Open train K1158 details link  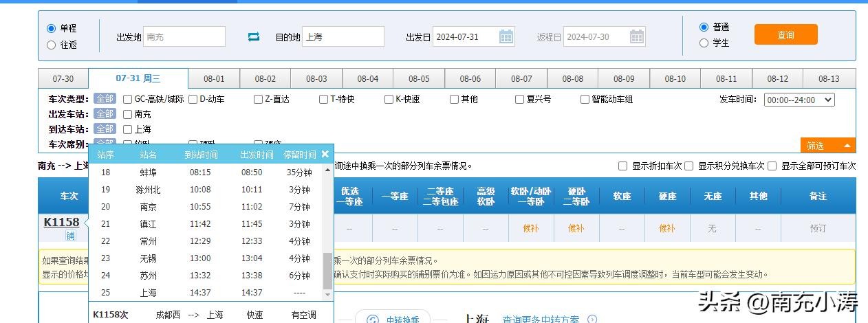tap(61, 222)
